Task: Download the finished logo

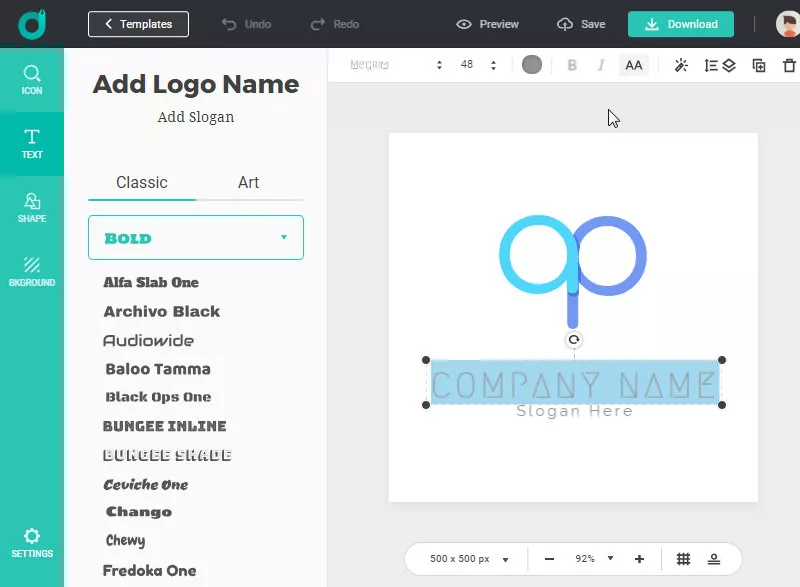Action: point(681,23)
